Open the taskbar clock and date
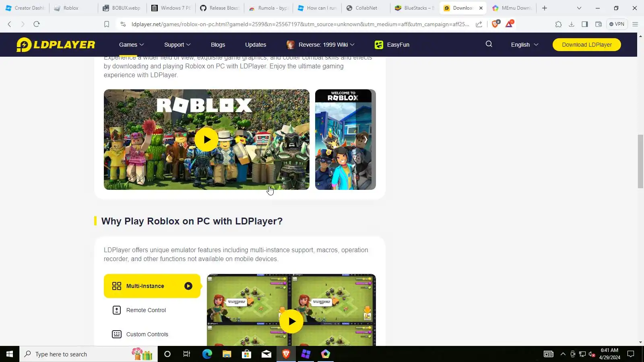Image resolution: width=644 pixels, height=362 pixels. [609, 354]
